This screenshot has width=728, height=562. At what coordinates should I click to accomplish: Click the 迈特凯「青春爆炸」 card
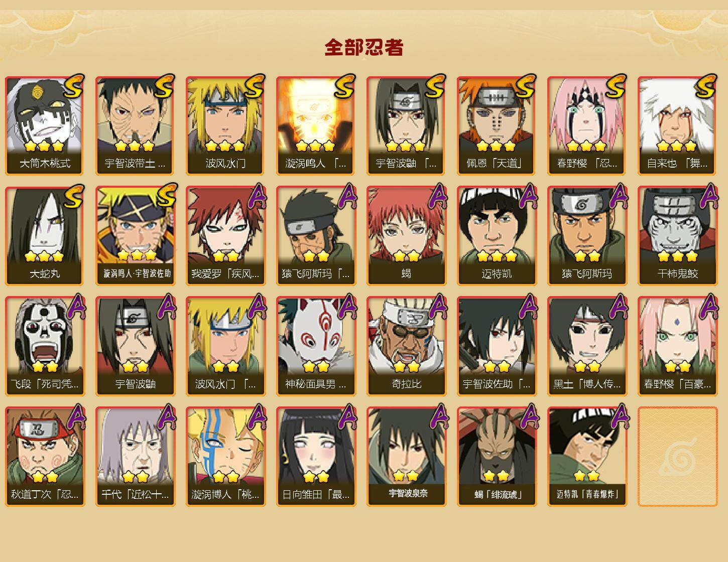(587, 457)
